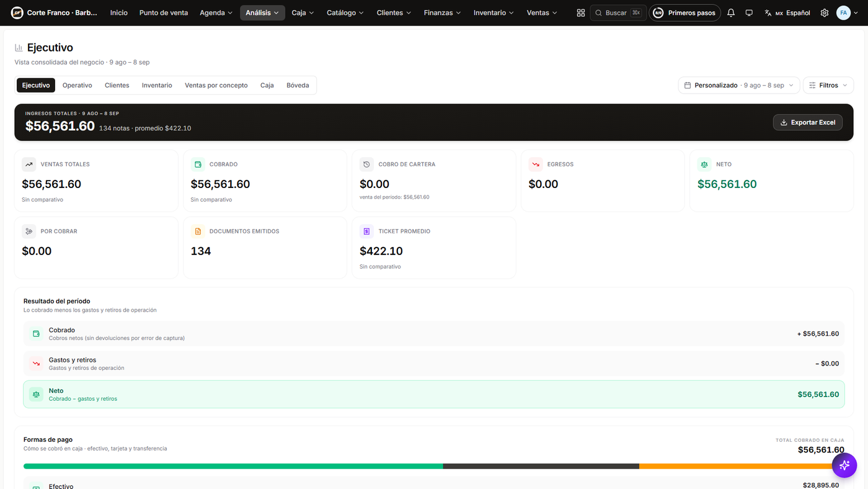The height and width of the screenshot is (489, 868).
Task: Expand the Análisis menu
Action: tap(262, 13)
